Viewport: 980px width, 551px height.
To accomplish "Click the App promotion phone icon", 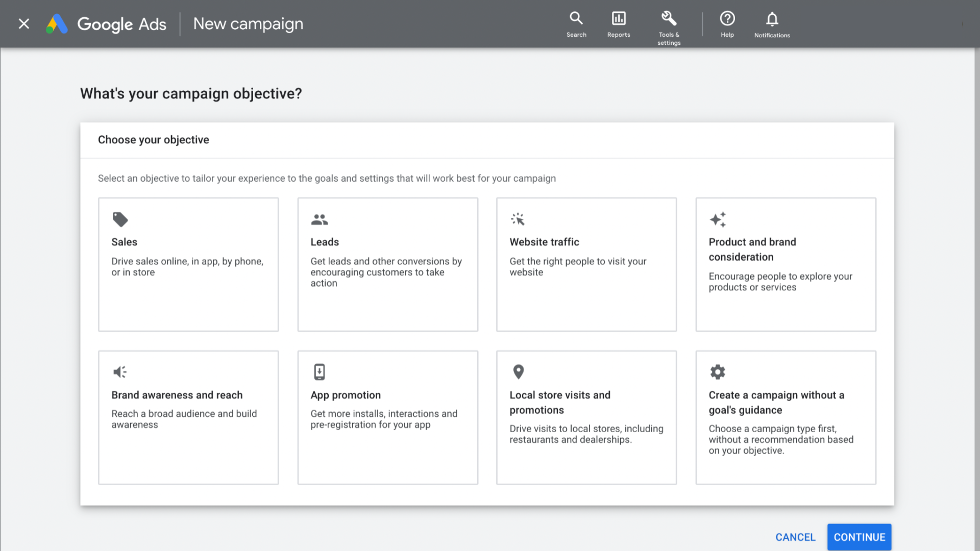I will (320, 372).
